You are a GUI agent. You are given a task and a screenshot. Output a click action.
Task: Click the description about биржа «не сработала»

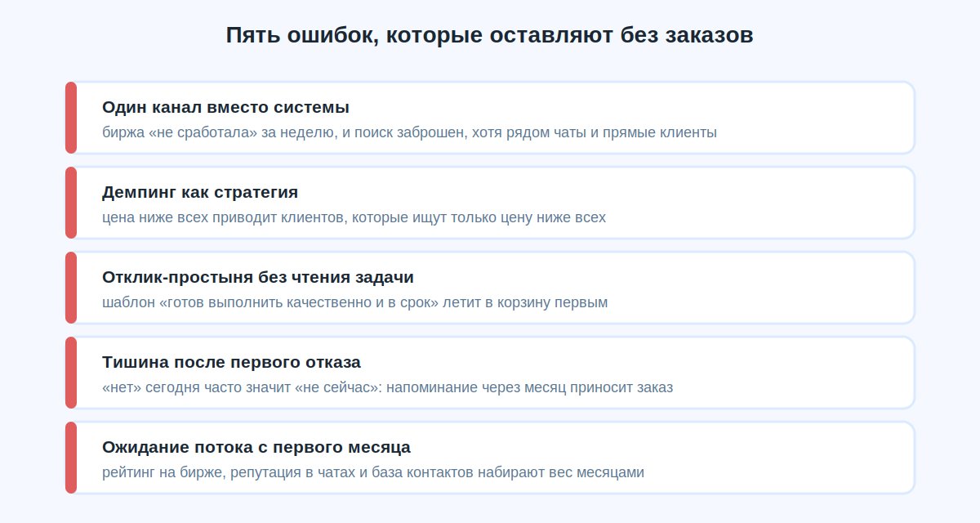coord(409,132)
